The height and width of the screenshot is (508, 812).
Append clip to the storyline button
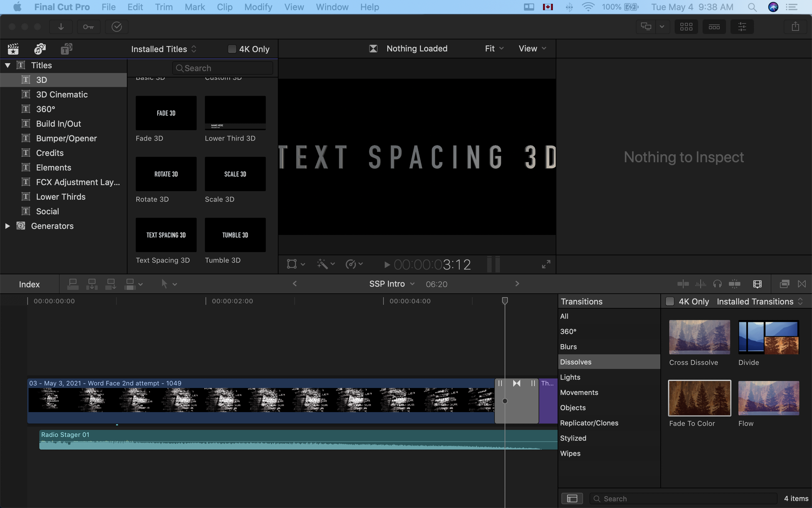(110, 284)
